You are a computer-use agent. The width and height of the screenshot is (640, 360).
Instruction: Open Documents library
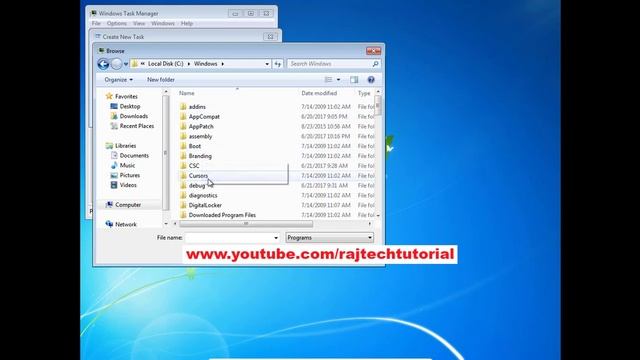pos(134,156)
